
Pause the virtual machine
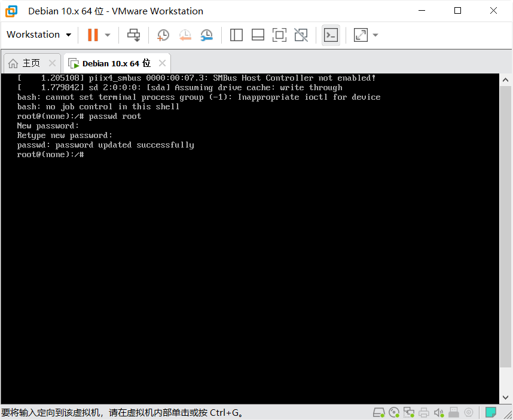93,35
